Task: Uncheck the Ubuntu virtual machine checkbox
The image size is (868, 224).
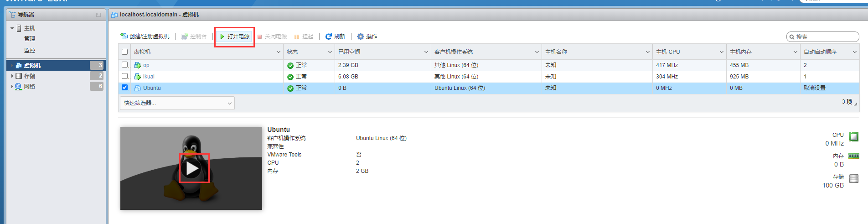Action: 125,88
